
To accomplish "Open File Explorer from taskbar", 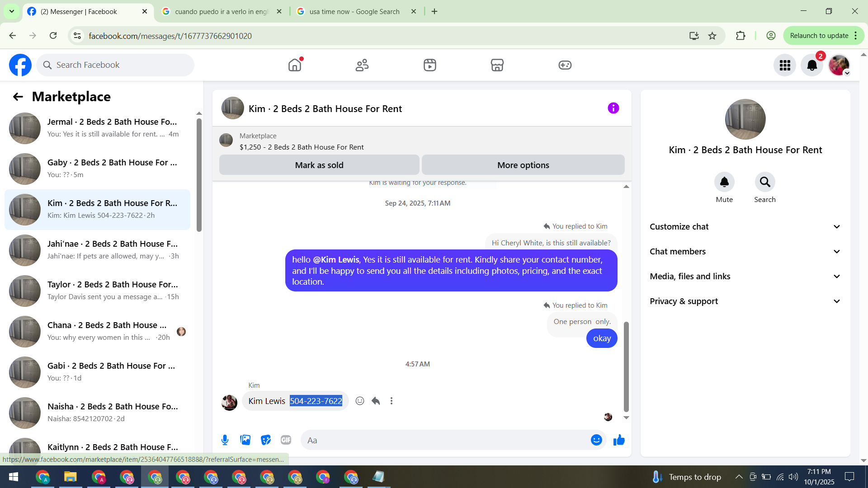I will pyautogui.click(x=71, y=477).
